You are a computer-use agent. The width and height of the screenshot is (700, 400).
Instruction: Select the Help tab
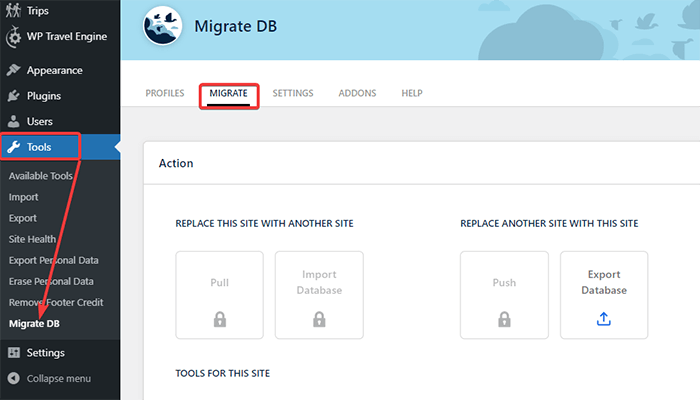tap(412, 93)
